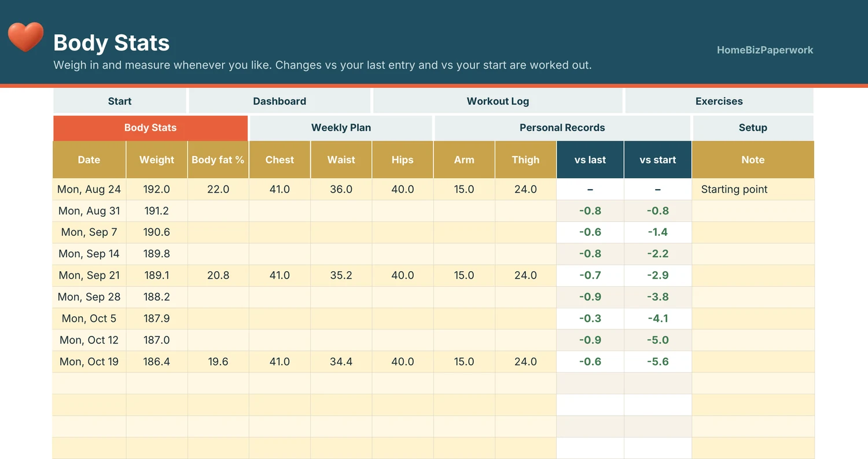
Task: Click the 22.0 body fat cell
Action: tap(218, 189)
